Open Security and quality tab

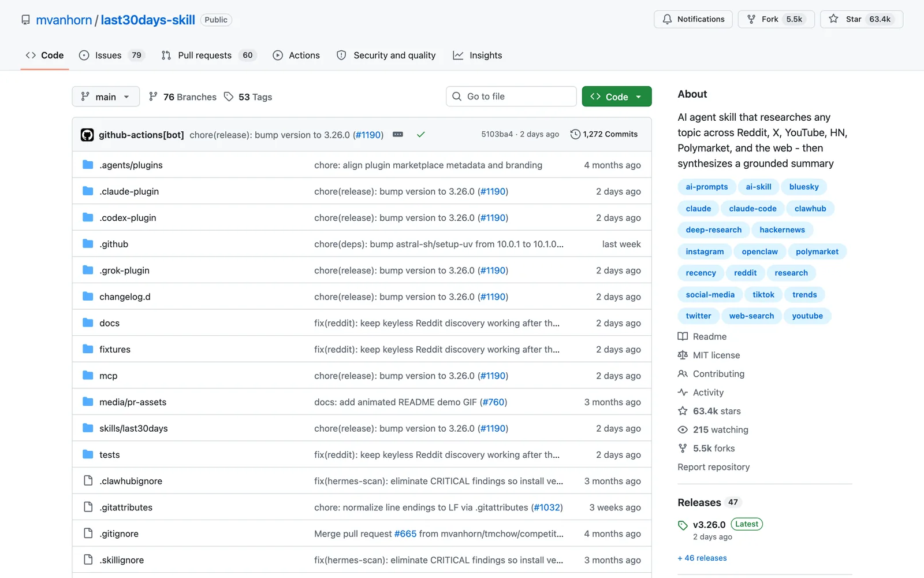386,55
